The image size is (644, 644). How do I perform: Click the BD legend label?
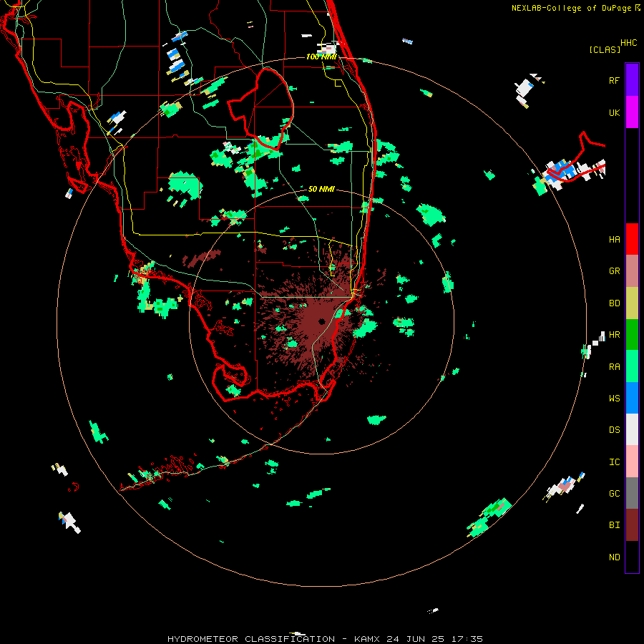point(614,303)
